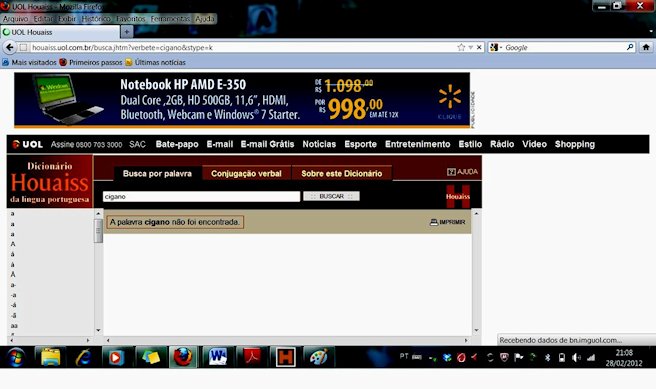Image resolution: width=656 pixels, height=389 pixels.
Task: Open the Notícias link
Action: point(319,144)
